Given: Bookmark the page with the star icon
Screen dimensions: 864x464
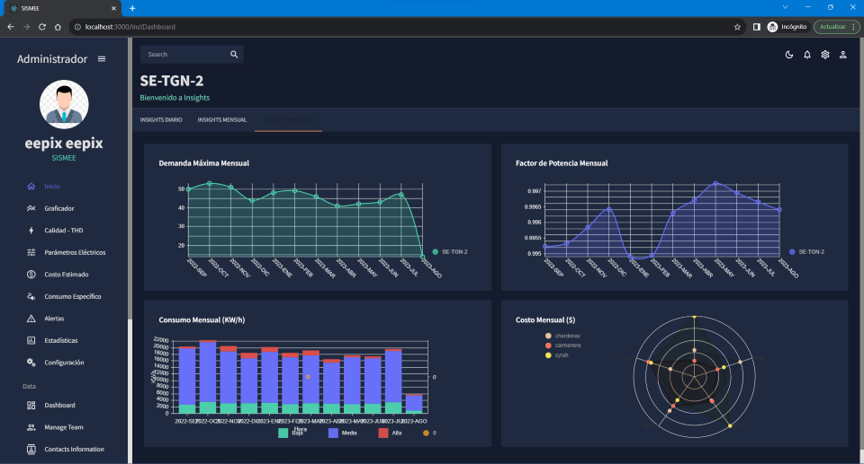Looking at the screenshot, I should point(737,27).
